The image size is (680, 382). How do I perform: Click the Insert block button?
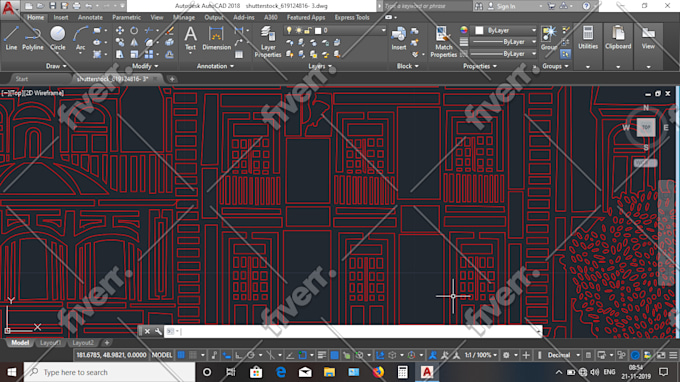[x=399, y=38]
